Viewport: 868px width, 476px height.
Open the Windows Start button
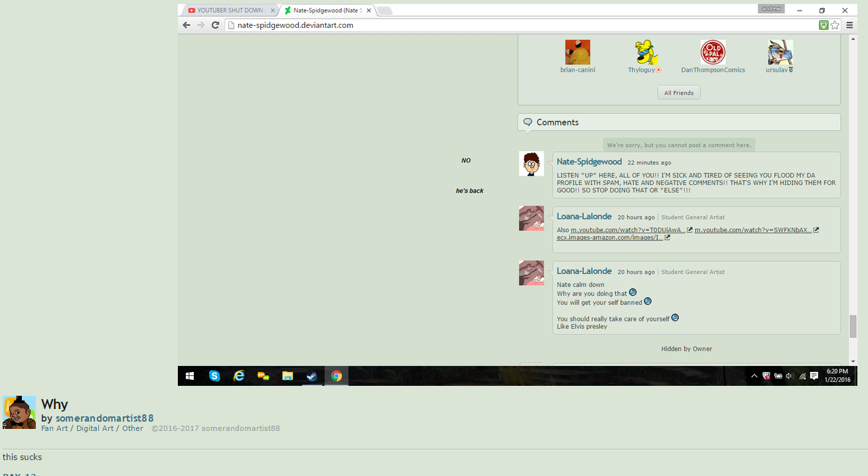click(x=190, y=376)
